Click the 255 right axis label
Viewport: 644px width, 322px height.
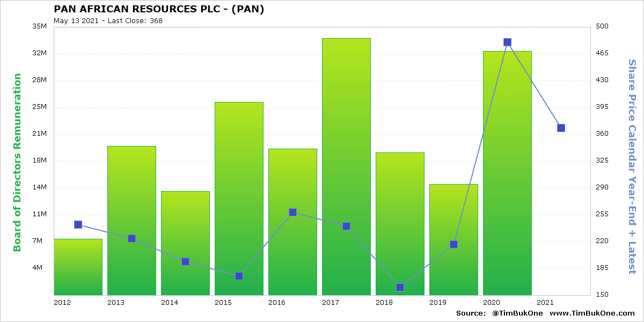click(602, 214)
